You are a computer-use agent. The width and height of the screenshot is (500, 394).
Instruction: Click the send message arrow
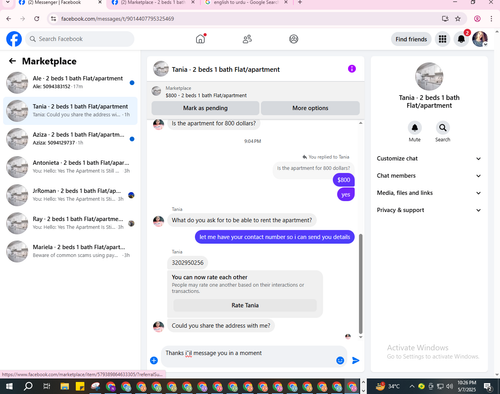tap(356, 360)
